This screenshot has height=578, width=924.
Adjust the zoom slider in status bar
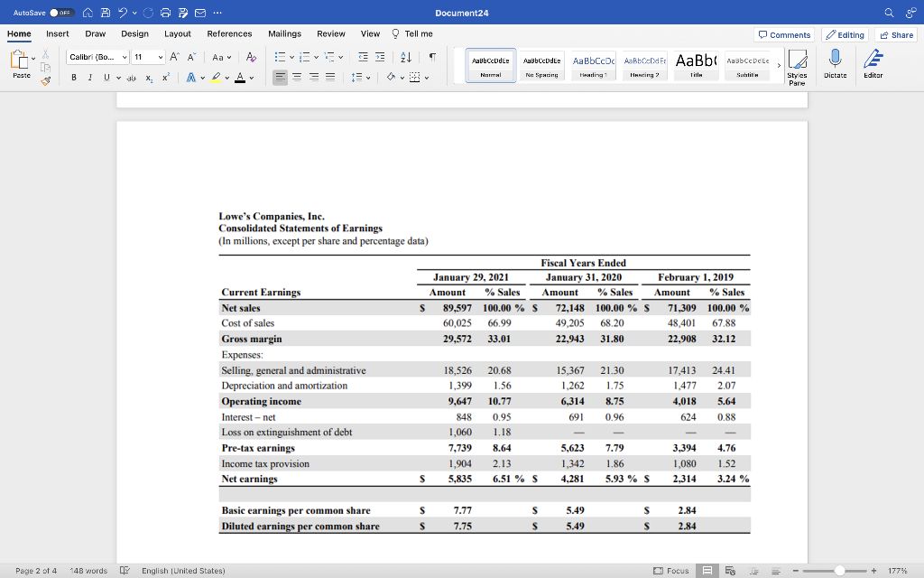[839, 571]
